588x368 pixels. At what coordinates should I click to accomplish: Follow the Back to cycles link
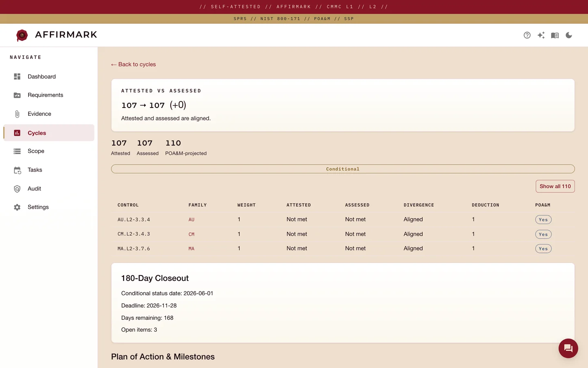pos(134,65)
